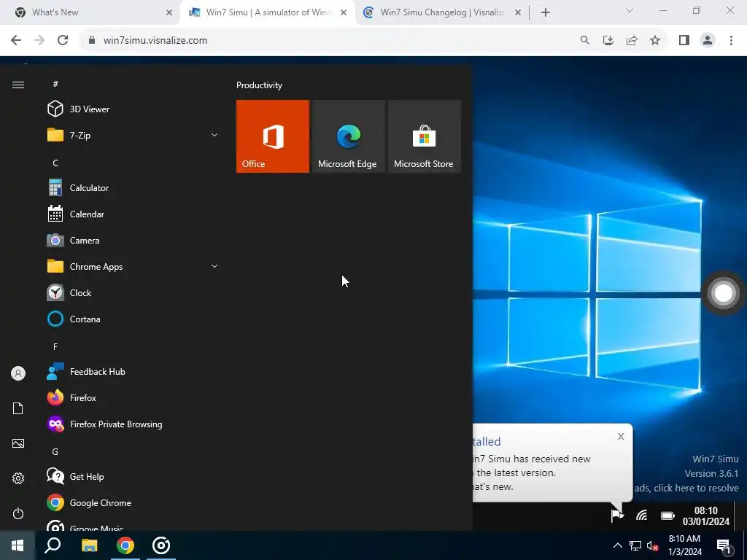Open 3D Viewer from the app list

pos(89,109)
